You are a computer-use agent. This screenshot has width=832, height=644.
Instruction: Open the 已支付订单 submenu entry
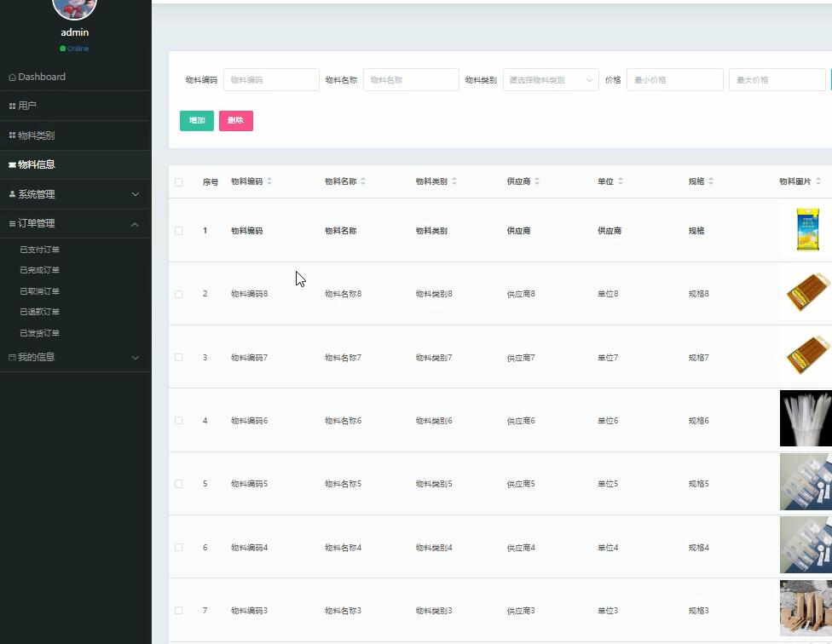click(x=40, y=249)
